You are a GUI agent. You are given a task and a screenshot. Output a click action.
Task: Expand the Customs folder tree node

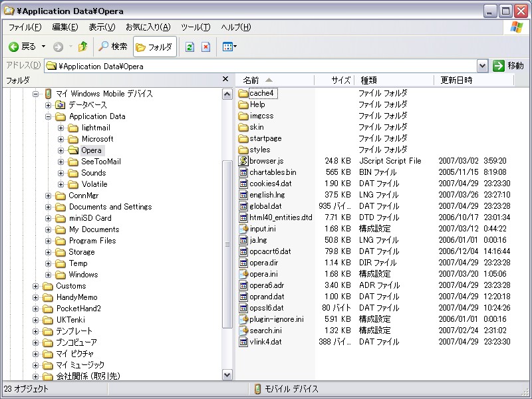35,286
